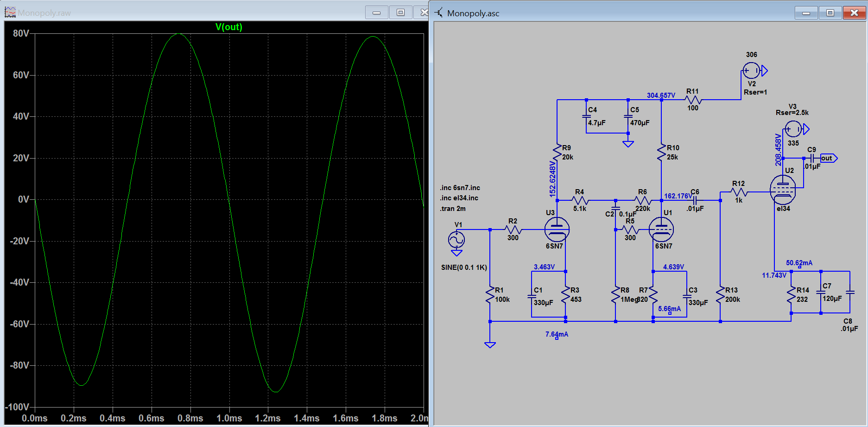Click the 152.6248V node voltage label

[x=552, y=179]
